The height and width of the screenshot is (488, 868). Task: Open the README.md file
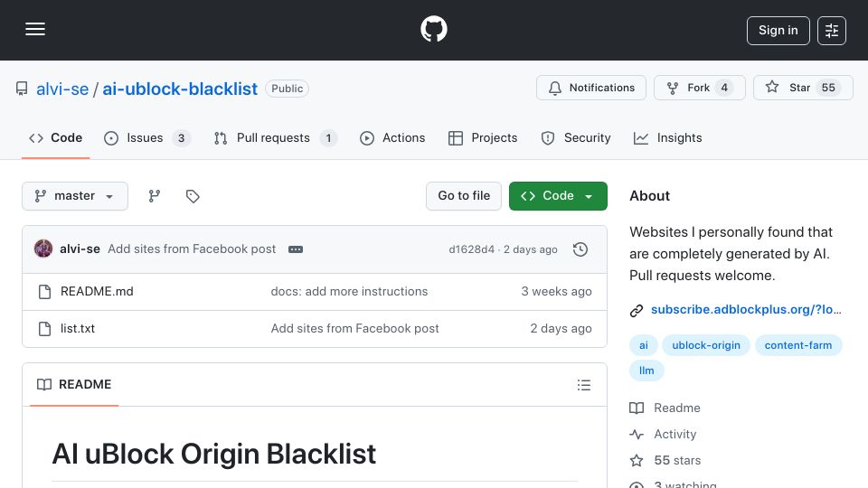[97, 292]
